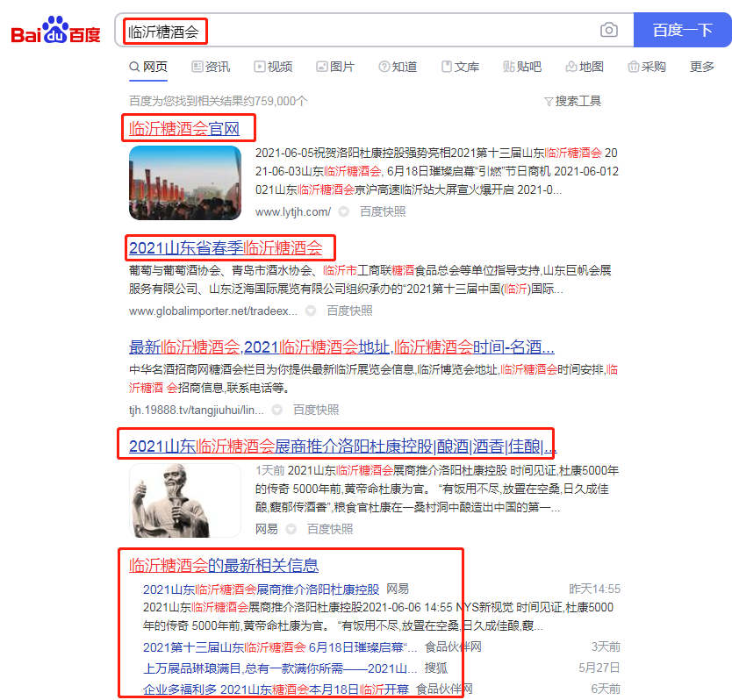The image size is (732, 700).
Task: Select the 贴吧 tab
Action: (x=522, y=67)
